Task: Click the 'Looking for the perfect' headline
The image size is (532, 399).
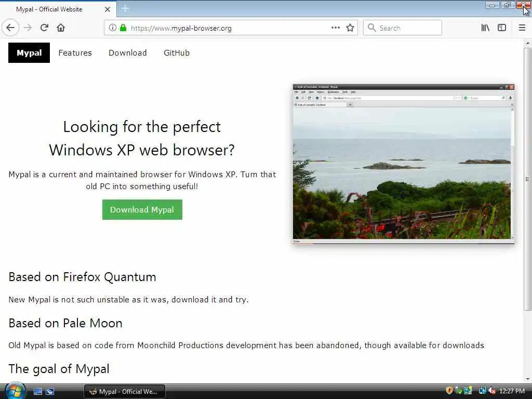Action: click(142, 127)
